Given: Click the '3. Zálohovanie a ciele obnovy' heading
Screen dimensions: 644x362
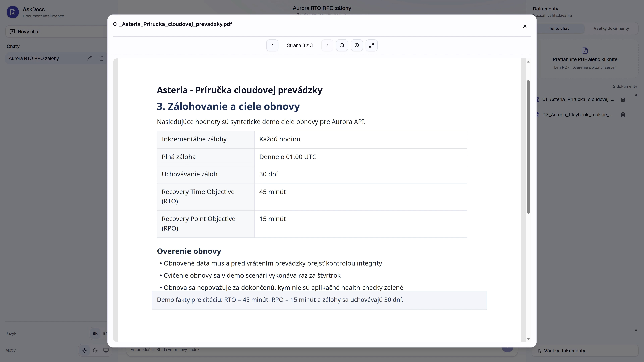Looking at the screenshot, I should click(x=228, y=106).
